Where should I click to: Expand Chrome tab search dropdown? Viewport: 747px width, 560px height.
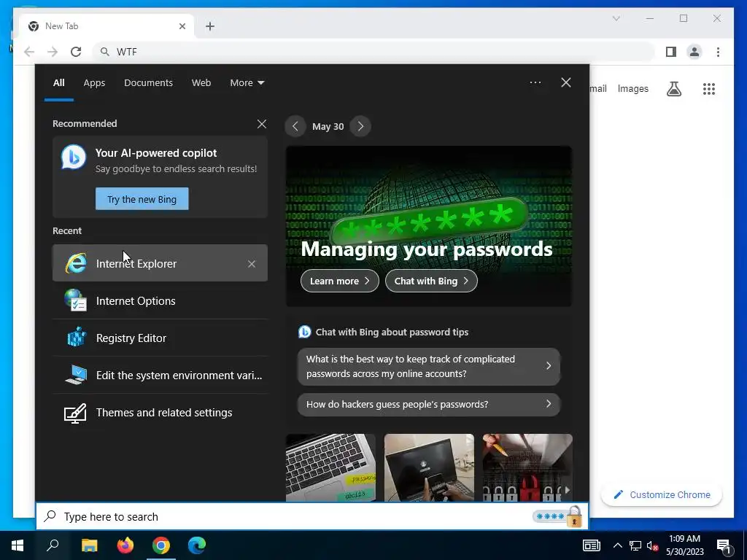(x=616, y=18)
